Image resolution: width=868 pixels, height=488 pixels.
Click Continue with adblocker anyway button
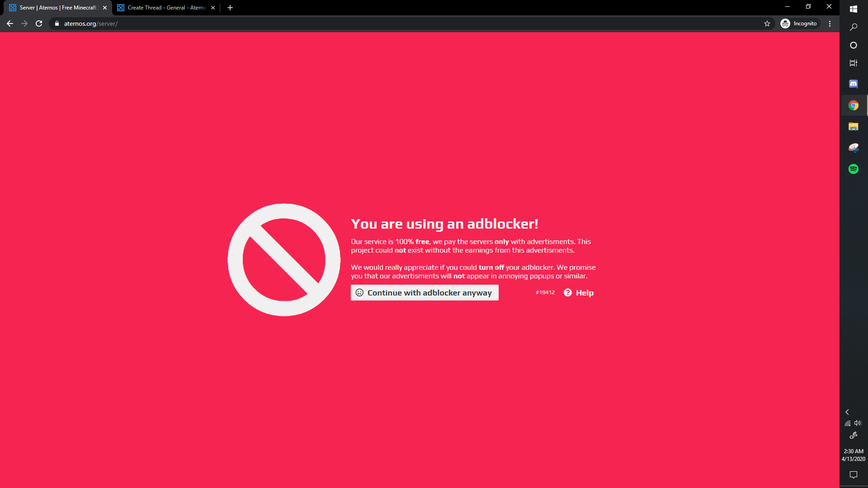point(425,293)
